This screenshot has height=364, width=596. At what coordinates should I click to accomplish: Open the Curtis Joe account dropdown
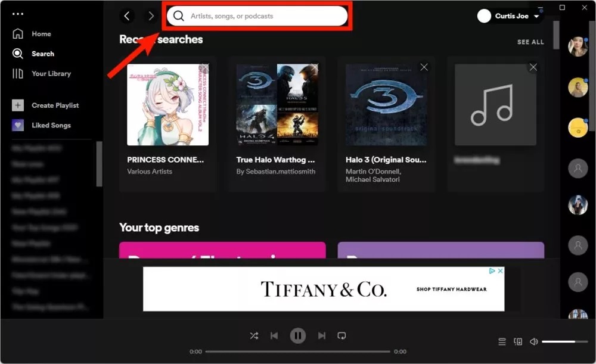[x=510, y=16]
